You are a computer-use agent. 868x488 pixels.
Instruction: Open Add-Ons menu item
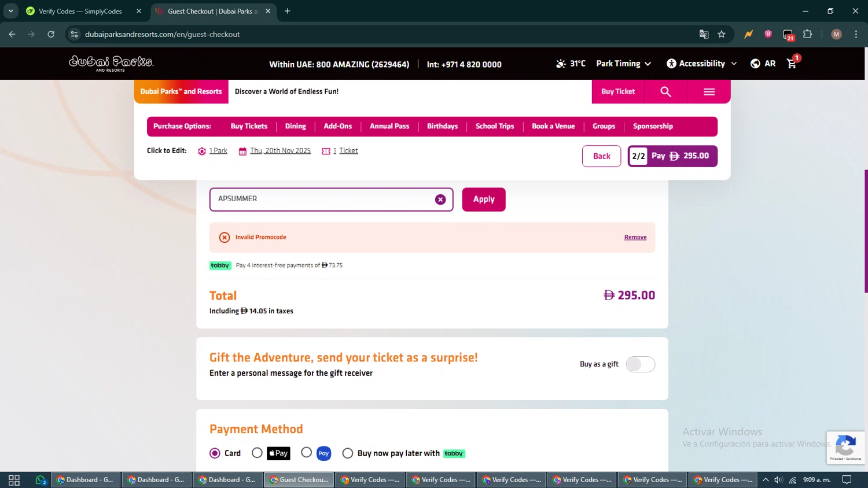[338, 126]
